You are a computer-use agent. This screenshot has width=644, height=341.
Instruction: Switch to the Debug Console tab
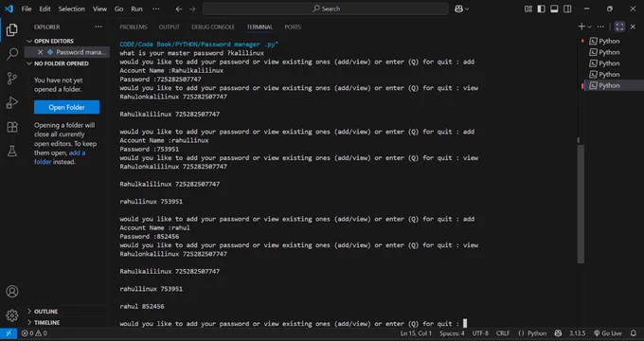pos(213,27)
